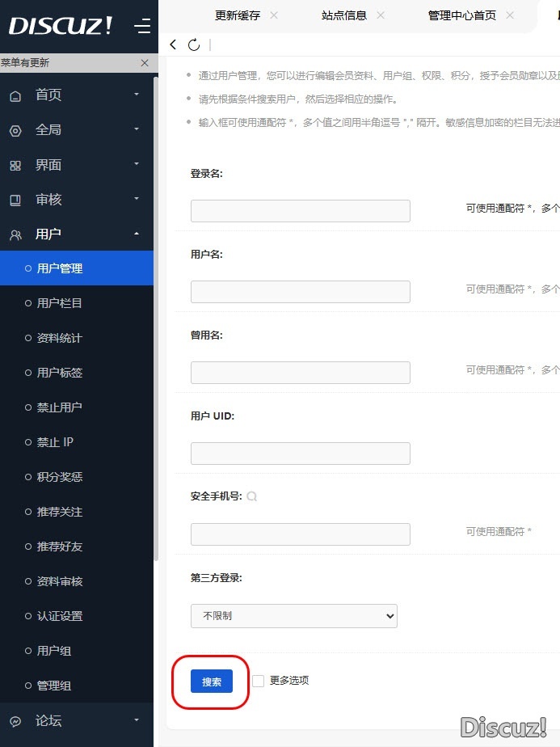This screenshot has height=747, width=560.
Task: Toggle the 更多选项 checkbox
Action: [x=258, y=681]
